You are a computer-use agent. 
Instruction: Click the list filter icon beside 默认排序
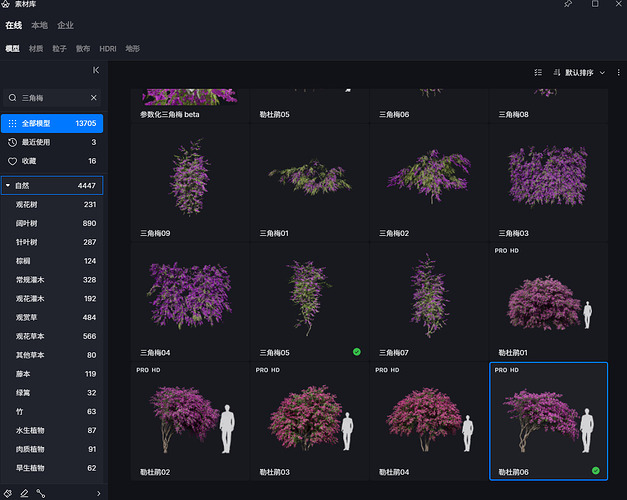coord(538,72)
